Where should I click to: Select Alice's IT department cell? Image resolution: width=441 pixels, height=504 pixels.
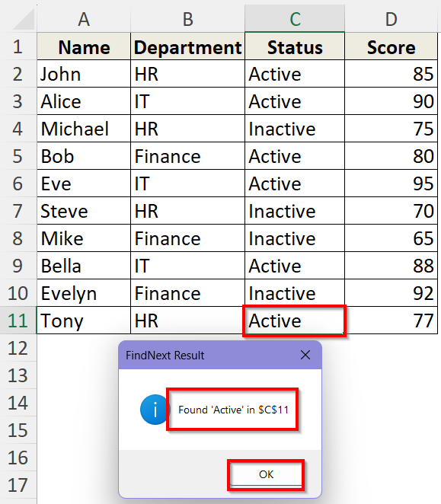tap(187, 101)
